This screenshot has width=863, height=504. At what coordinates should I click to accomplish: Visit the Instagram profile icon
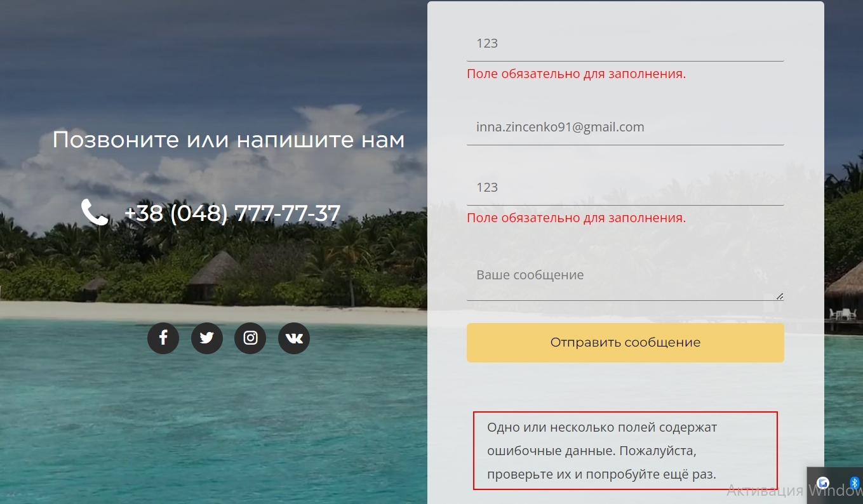tap(250, 338)
